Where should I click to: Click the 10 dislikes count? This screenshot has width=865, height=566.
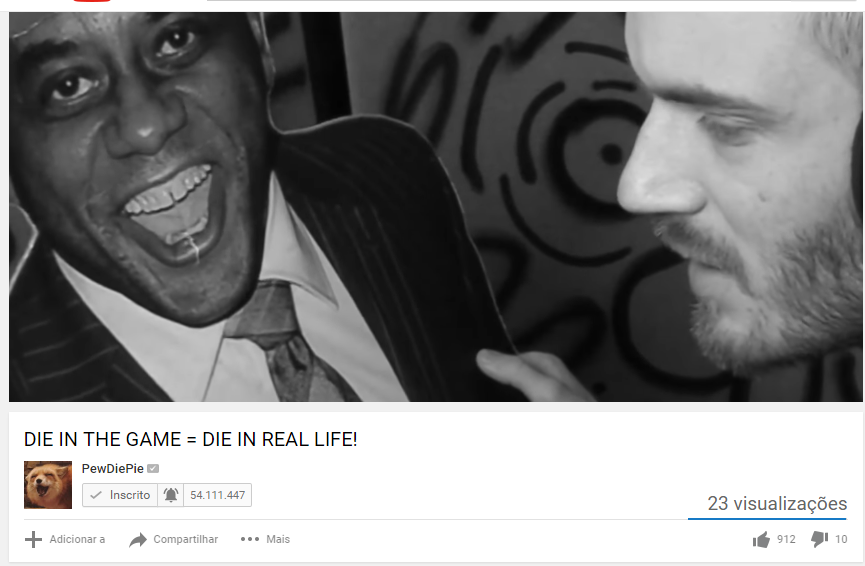841,539
